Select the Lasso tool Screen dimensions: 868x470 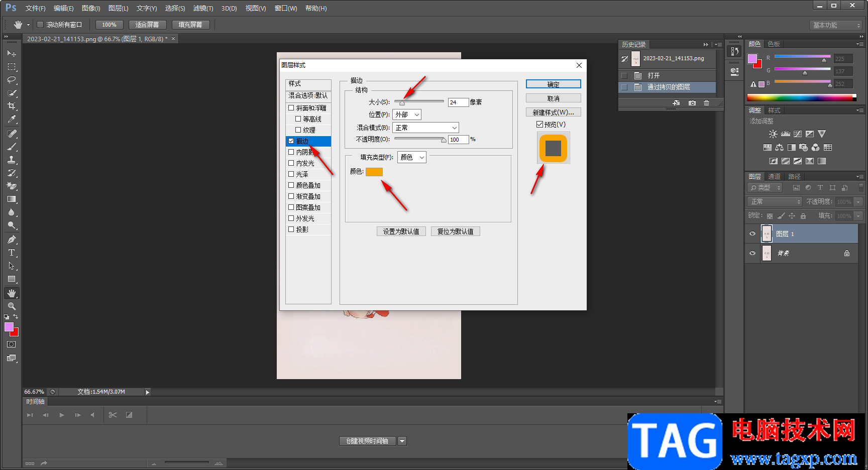click(x=12, y=80)
